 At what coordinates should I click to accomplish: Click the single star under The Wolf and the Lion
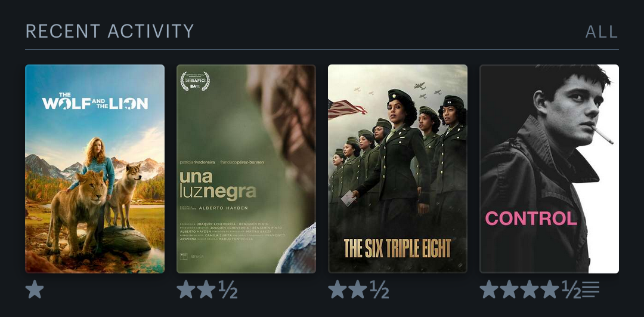coord(35,290)
